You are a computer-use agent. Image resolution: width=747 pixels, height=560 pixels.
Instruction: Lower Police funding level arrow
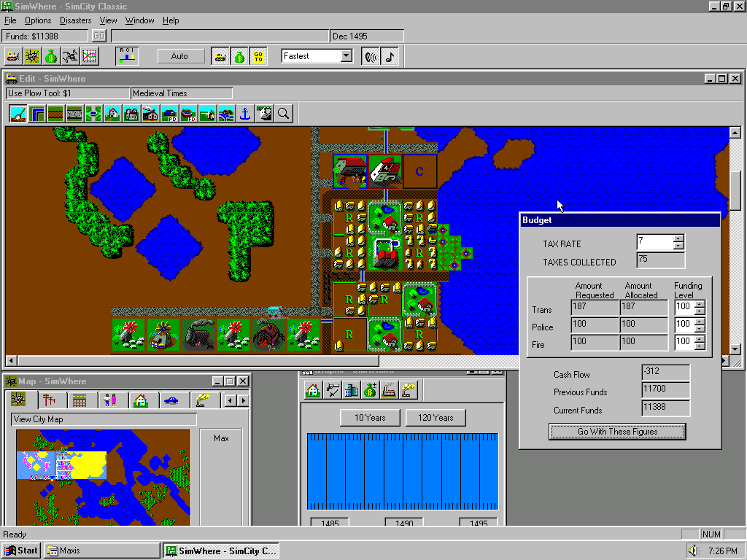click(x=700, y=328)
